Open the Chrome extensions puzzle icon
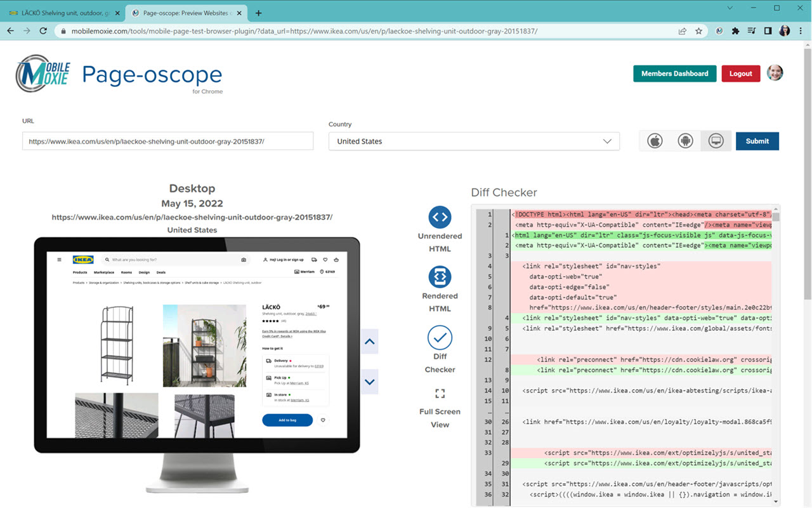812x508 pixels. coord(735,30)
